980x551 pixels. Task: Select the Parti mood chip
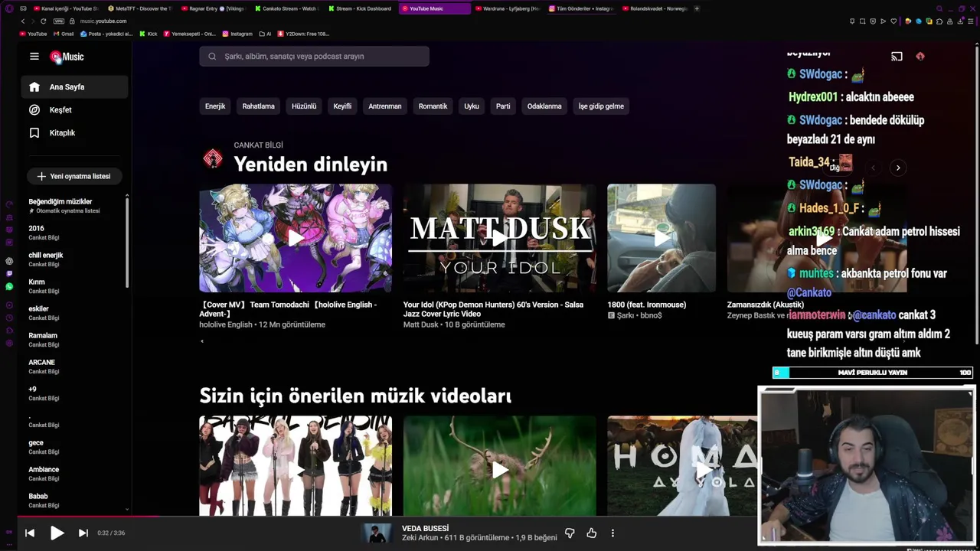[503, 106]
